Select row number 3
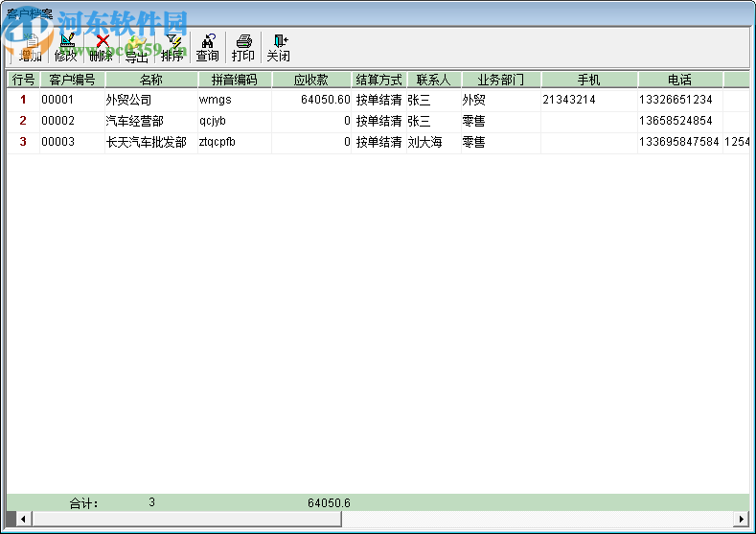Image resolution: width=756 pixels, height=534 pixels. tap(23, 142)
